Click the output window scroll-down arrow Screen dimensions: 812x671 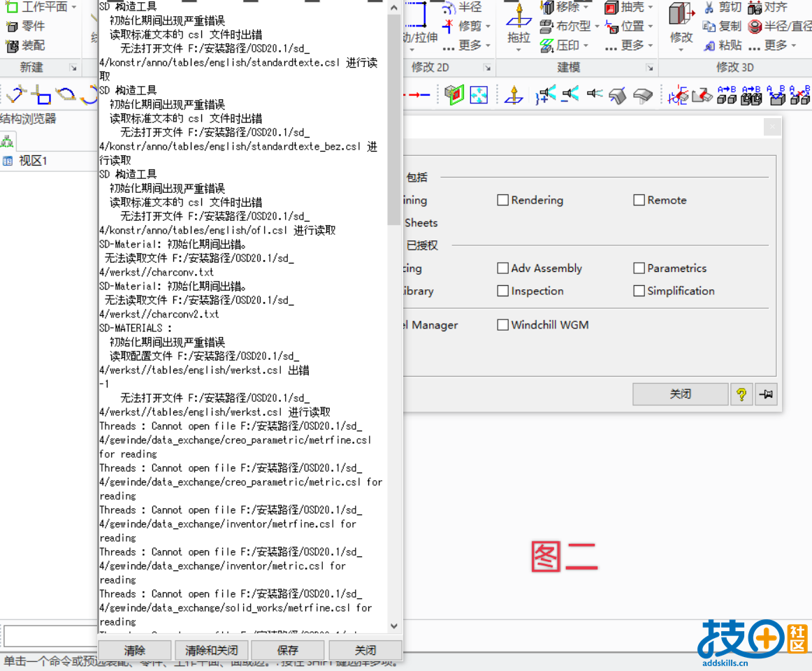click(394, 626)
